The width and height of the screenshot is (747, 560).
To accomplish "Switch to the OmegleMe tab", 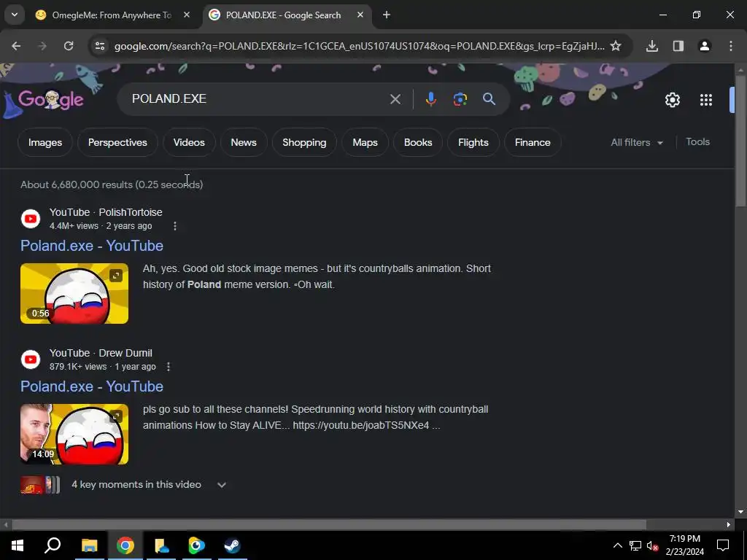I will coord(112,15).
